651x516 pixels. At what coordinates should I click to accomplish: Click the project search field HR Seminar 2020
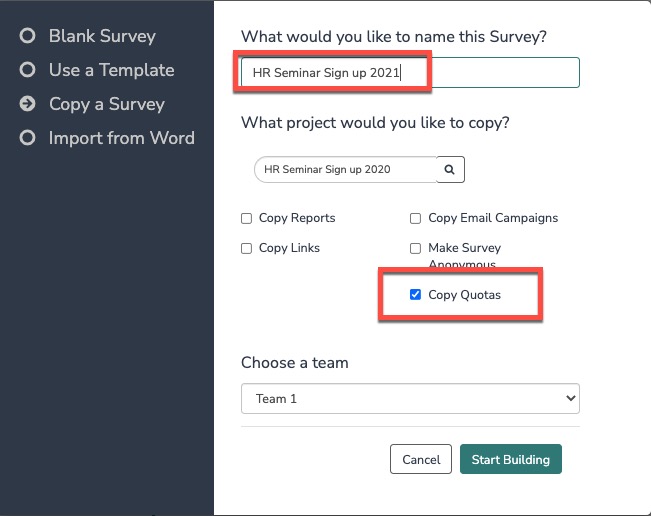click(345, 170)
